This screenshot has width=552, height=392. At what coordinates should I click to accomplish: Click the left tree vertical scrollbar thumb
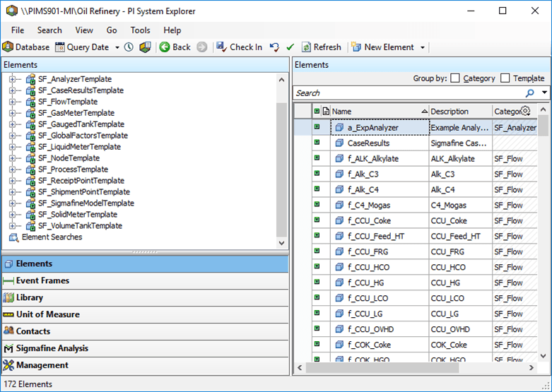click(281, 170)
